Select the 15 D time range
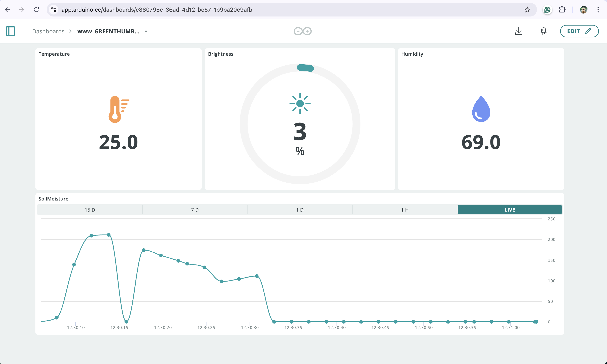 tap(90, 210)
